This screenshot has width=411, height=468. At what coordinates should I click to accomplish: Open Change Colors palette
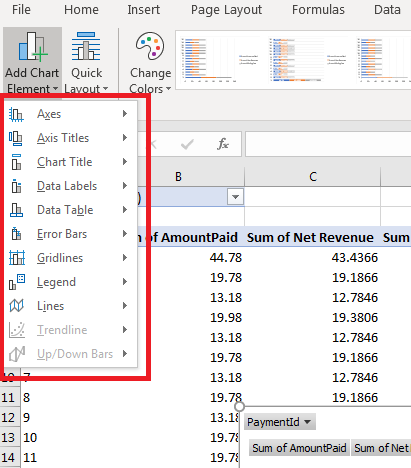point(150,62)
